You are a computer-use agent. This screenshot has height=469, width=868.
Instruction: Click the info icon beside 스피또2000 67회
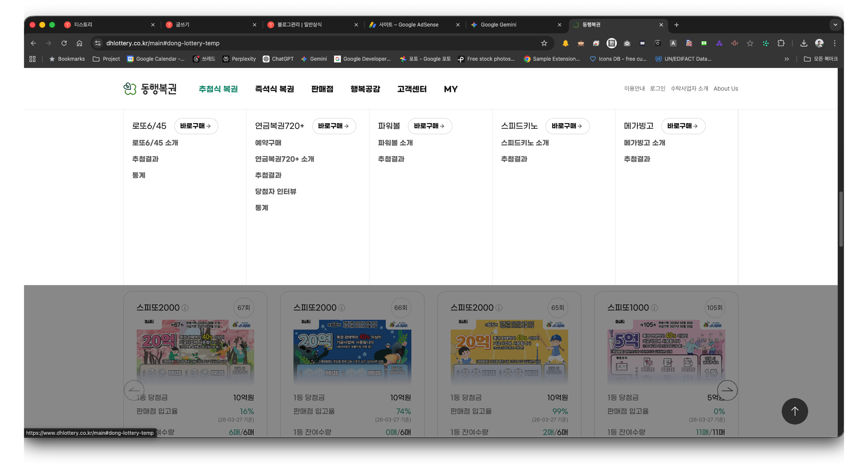[x=185, y=308]
